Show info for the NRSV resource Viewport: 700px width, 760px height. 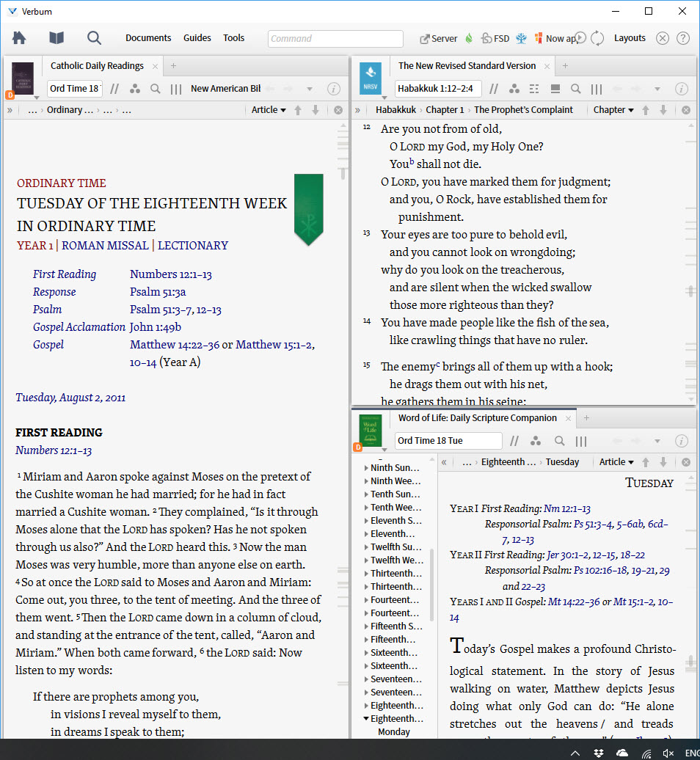click(x=681, y=89)
